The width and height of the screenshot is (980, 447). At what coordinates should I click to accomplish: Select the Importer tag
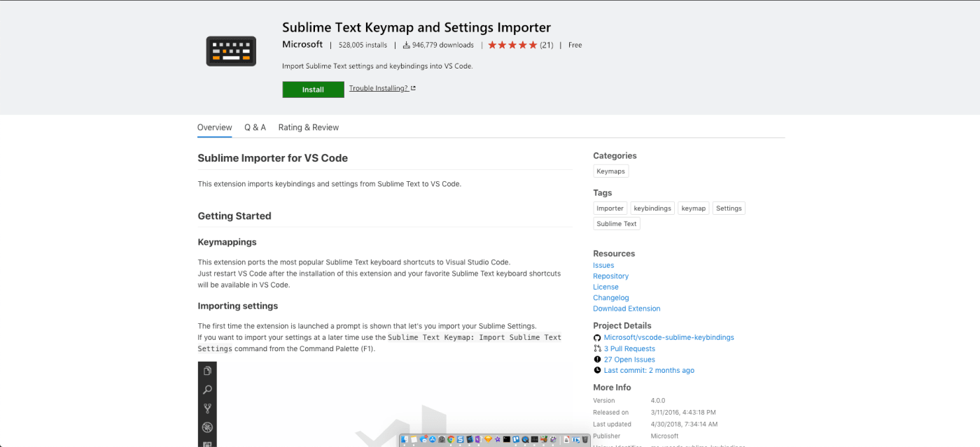[610, 208]
